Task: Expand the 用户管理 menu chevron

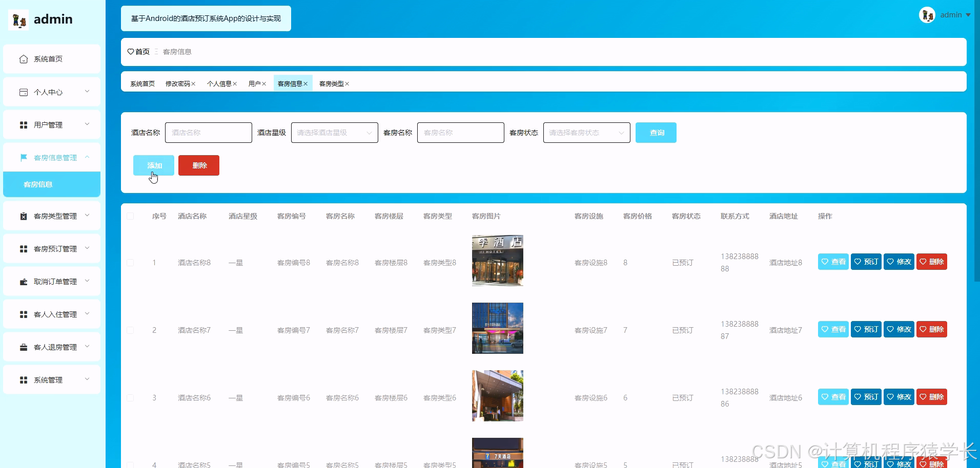Action: point(87,124)
